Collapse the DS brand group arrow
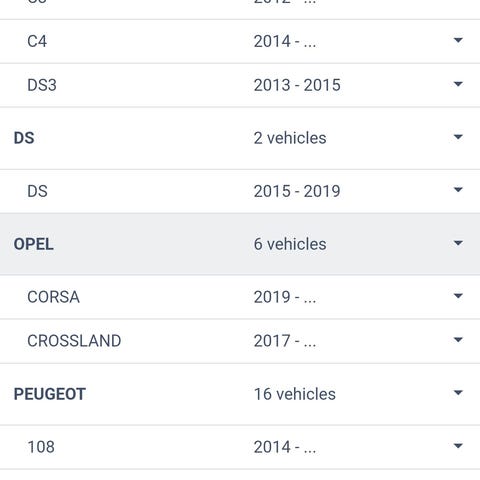 click(x=458, y=137)
